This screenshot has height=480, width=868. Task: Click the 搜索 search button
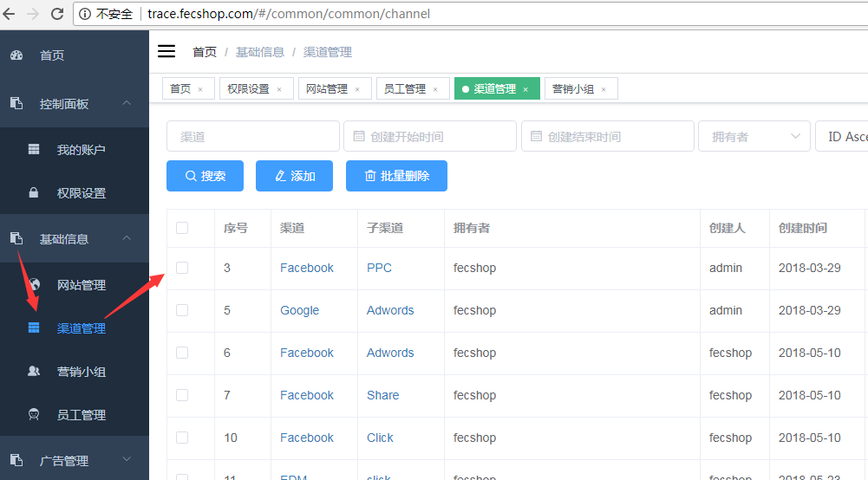[205, 176]
